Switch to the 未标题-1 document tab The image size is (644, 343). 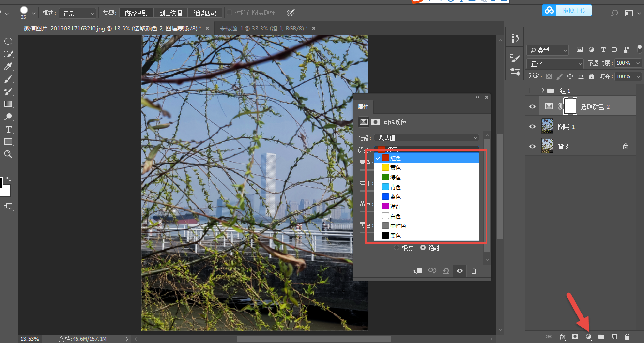[264, 29]
